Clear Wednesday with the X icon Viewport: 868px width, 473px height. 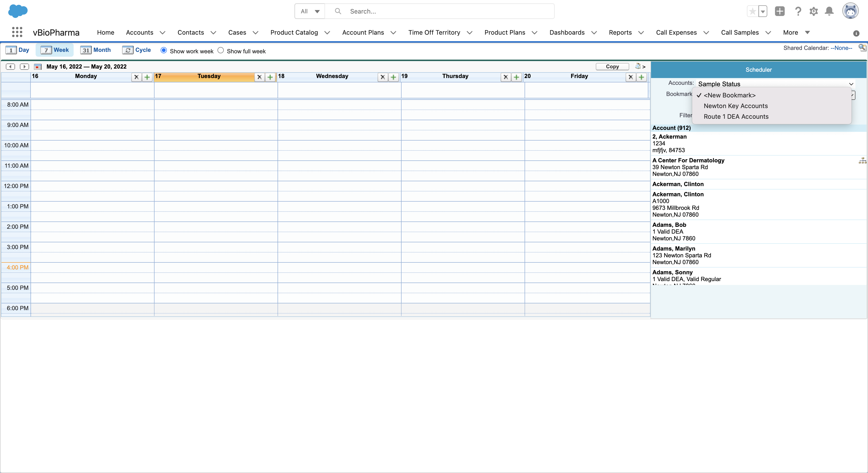[x=382, y=77]
